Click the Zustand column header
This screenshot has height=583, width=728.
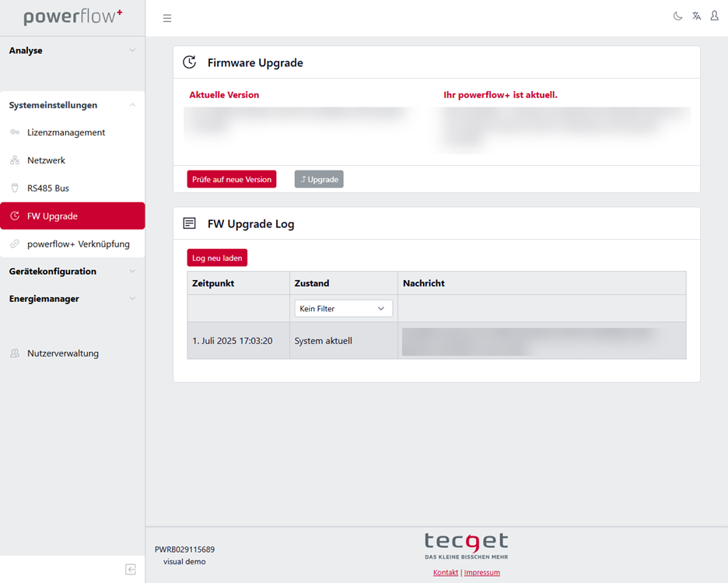(x=344, y=283)
